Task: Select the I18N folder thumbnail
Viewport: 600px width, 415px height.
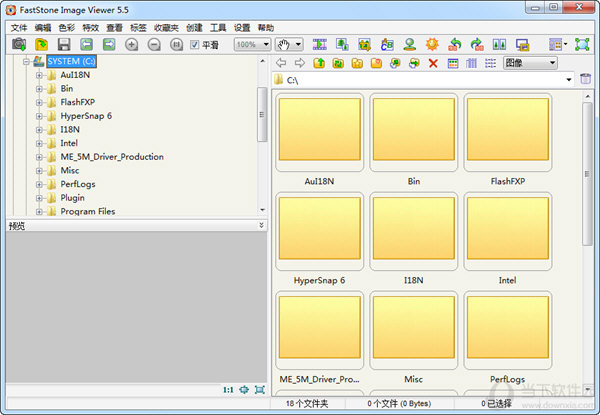Action: [x=414, y=231]
